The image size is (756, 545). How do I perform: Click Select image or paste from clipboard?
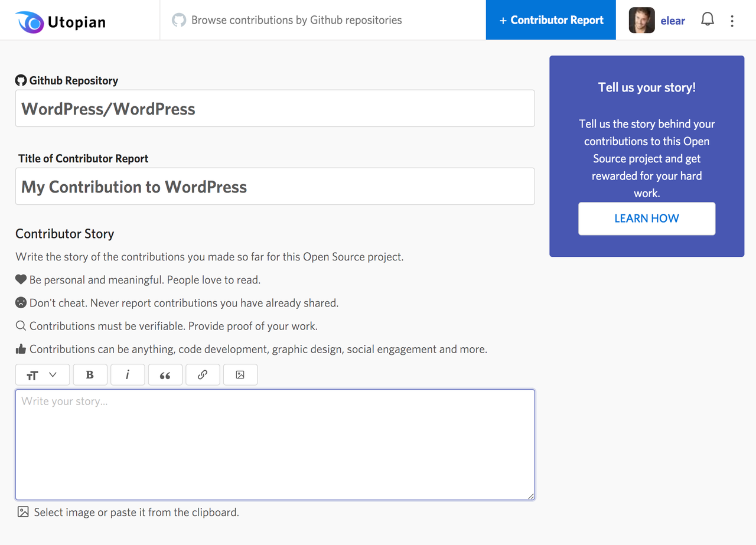click(x=136, y=512)
